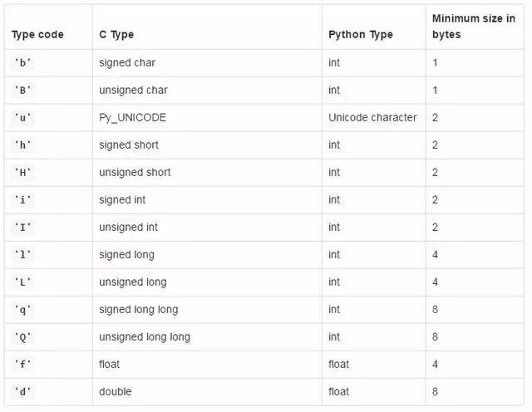Select the 'q' type code cell
Screen dimensions: 532x412
tap(22, 310)
